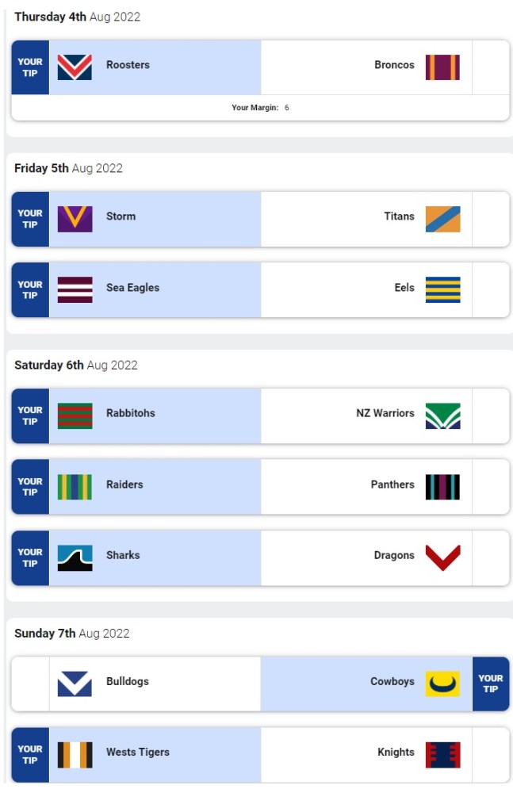Toggle Your Tip for Cowboys
Viewport: 513px width, 812px height.
[x=490, y=684]
